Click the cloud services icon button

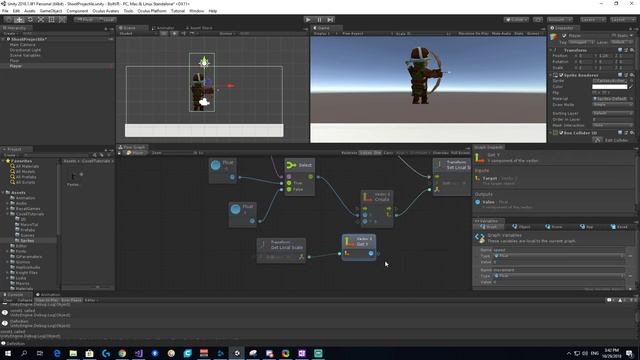(x=538, y=20)
